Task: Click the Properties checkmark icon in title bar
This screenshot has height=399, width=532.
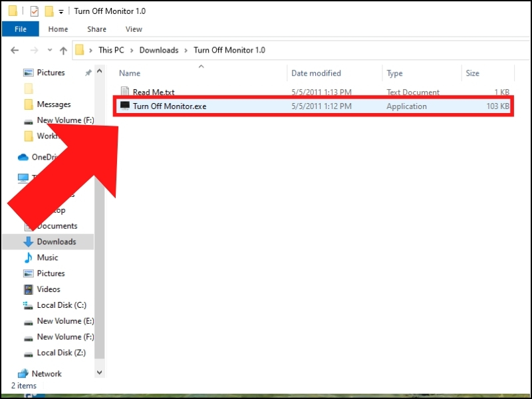Action: pyautogui.click(x=35, y=11)
